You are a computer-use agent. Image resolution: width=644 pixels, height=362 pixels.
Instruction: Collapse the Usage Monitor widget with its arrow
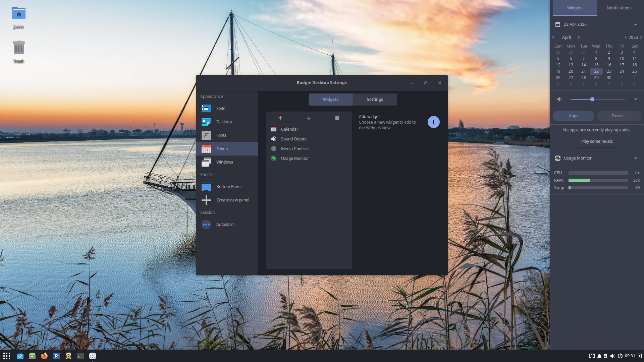635,158
